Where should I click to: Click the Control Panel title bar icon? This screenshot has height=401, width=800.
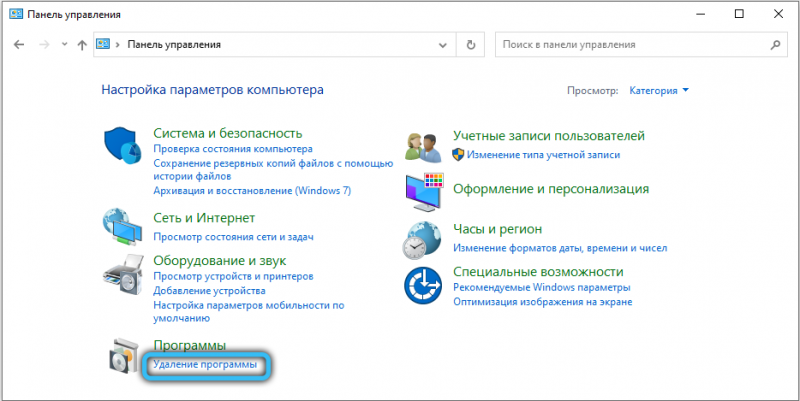pyautogui.click(x=16, y=14)
